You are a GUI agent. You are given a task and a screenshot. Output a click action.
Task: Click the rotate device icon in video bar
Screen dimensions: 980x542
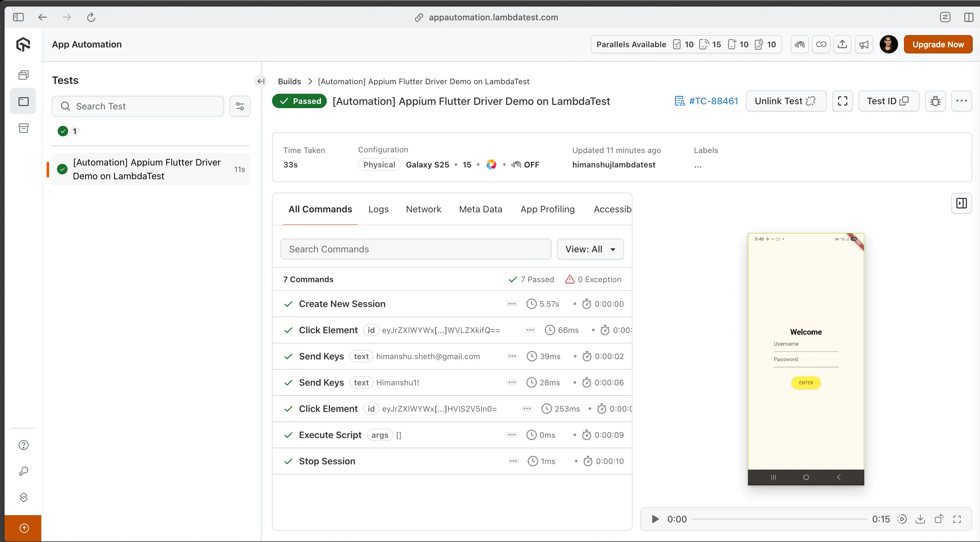938,519
